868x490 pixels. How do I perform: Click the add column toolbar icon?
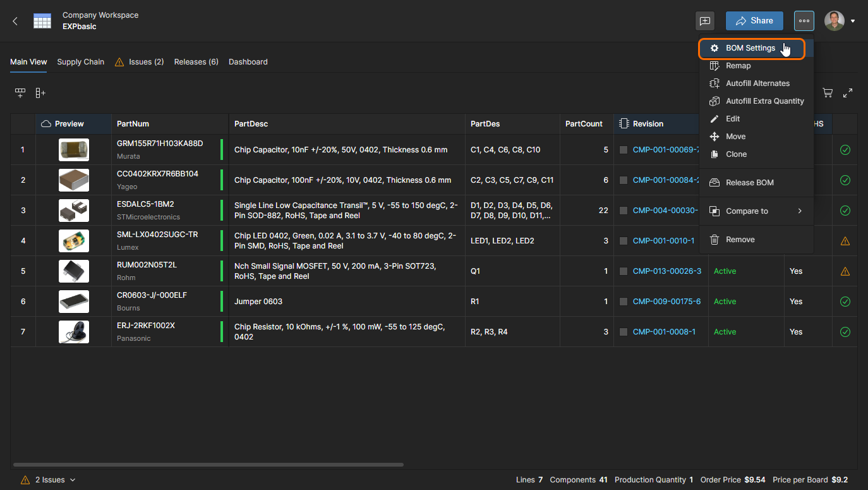coord(40,93)
